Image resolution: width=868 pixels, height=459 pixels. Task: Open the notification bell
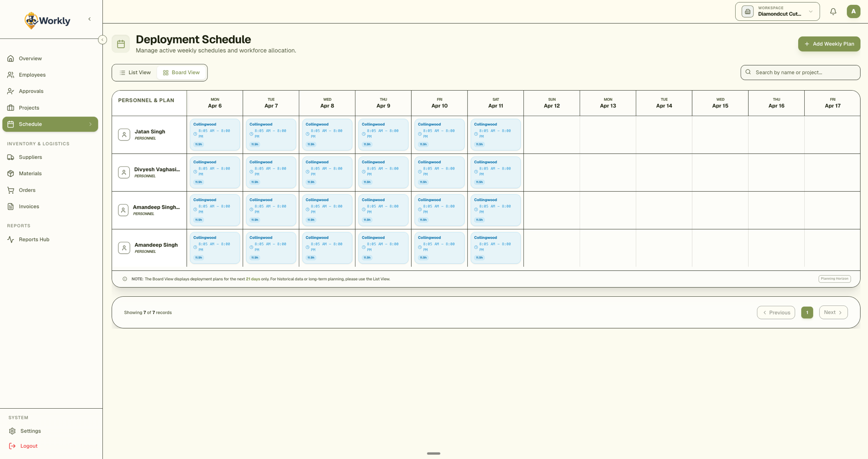(833, 11)
